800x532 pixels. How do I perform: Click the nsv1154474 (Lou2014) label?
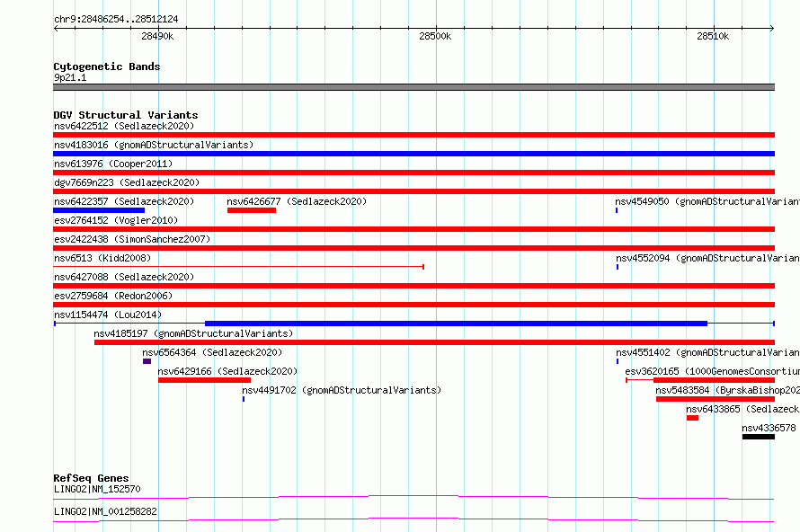(x=108, y=315)
